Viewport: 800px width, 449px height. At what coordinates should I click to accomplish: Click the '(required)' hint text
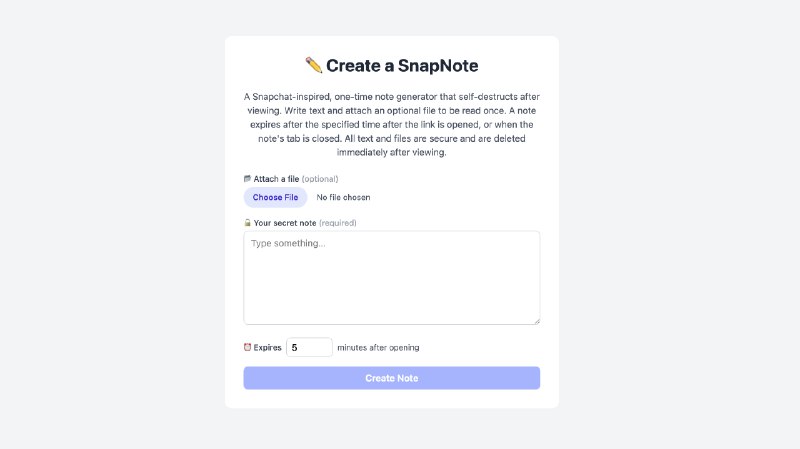pos(338,223)
